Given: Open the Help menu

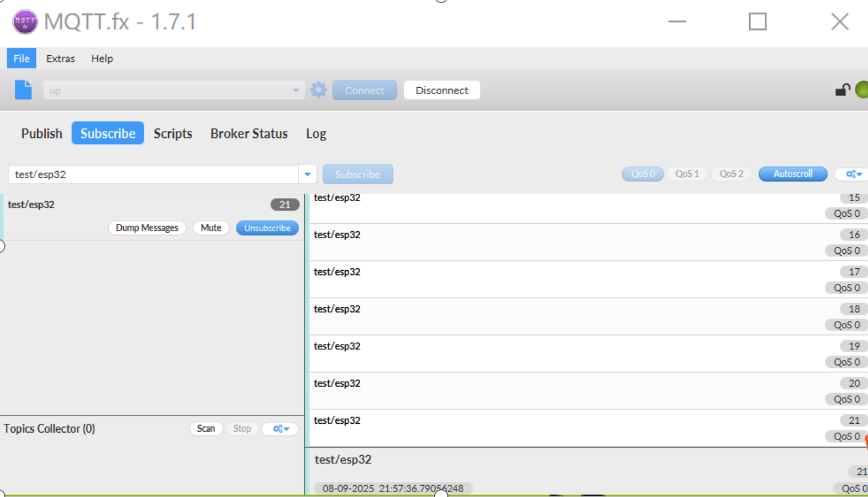Looking at the screenshot, I should [x=102, y=58].
